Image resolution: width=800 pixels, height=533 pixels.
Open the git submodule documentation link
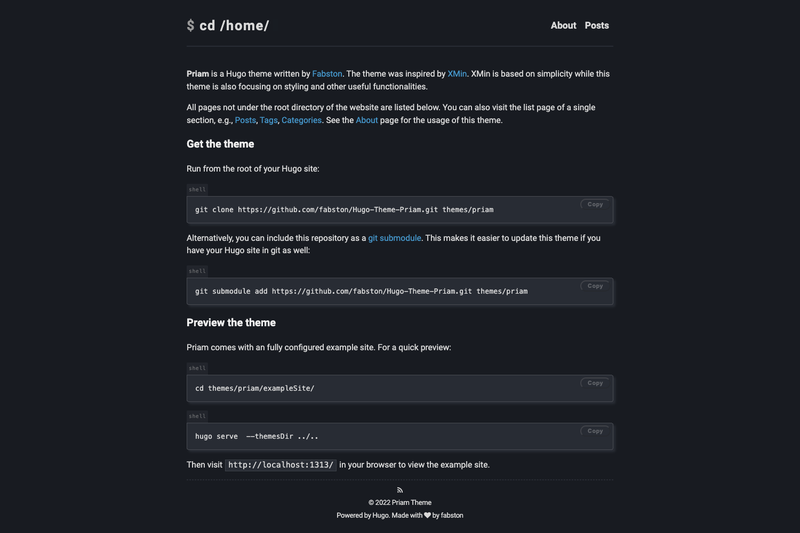[x=394, y=238]
